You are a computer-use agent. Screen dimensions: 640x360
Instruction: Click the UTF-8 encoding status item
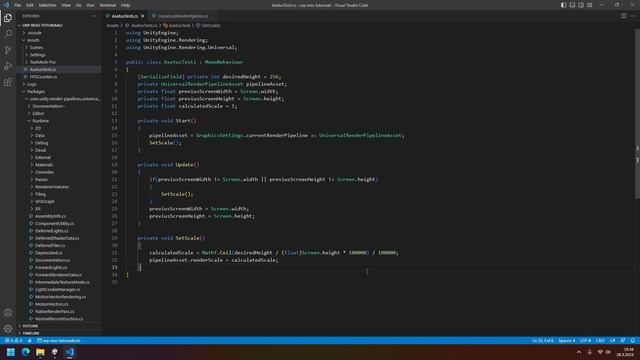coord(585,340)
